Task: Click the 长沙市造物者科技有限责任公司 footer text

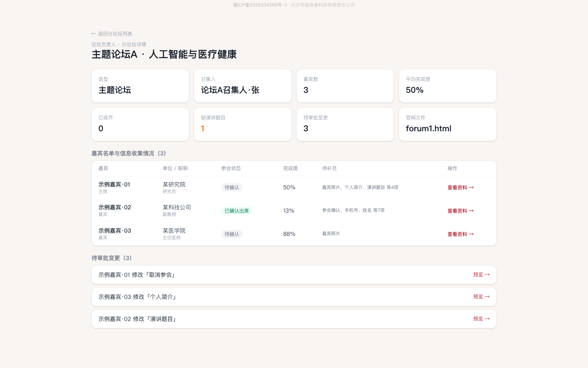Action: click(323, 5)
